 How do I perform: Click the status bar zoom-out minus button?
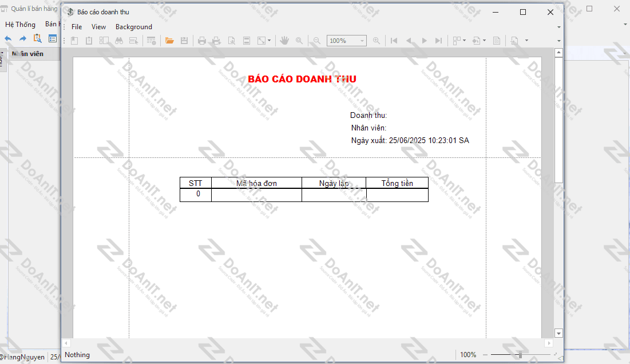(x=485, y=355)
